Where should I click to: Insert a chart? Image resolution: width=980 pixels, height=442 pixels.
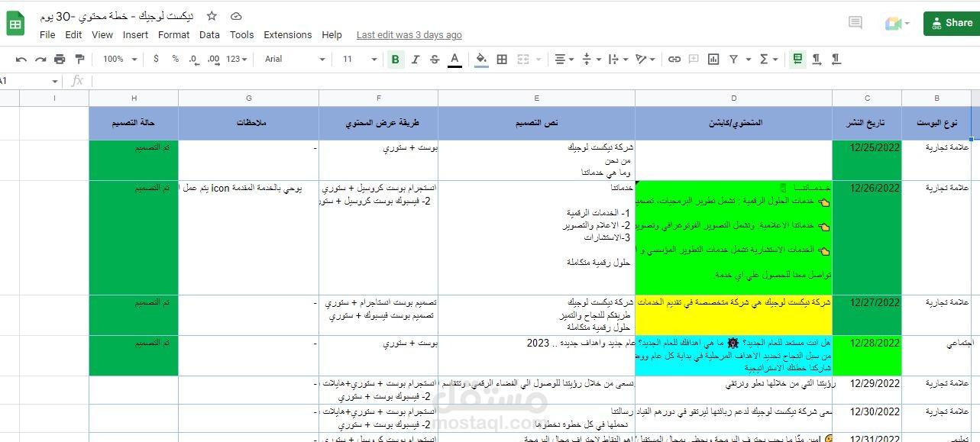713,59
